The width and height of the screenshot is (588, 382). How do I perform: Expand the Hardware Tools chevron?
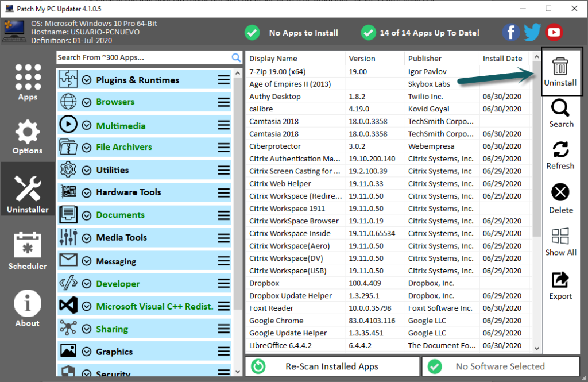click(87, 193)
